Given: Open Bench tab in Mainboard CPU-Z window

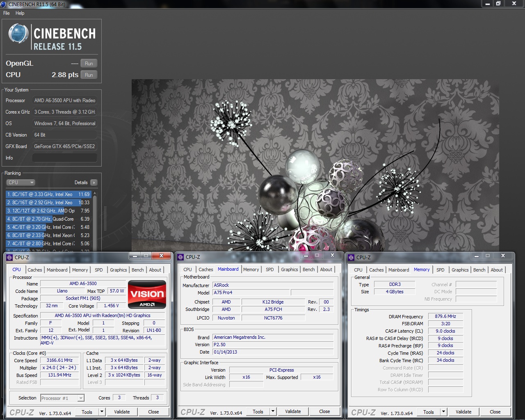Looking at the screenshot, I should pyautogui.click(x=309, y=269).
